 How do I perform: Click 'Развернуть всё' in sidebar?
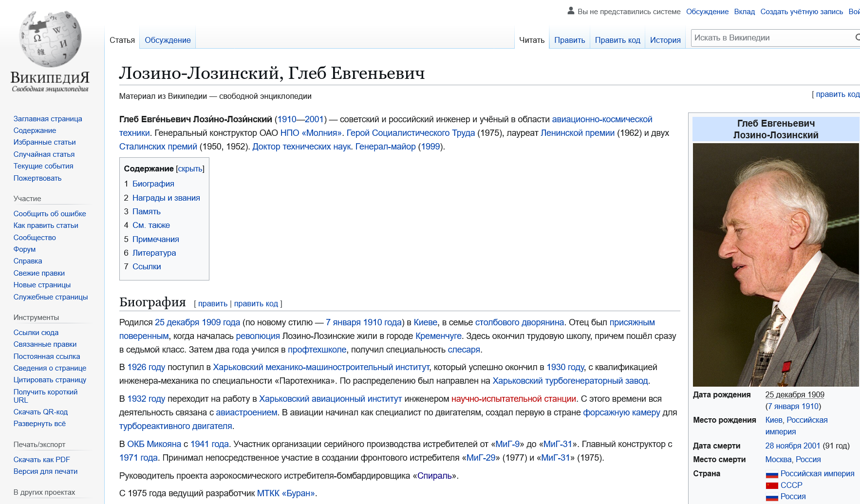(39, 424)
